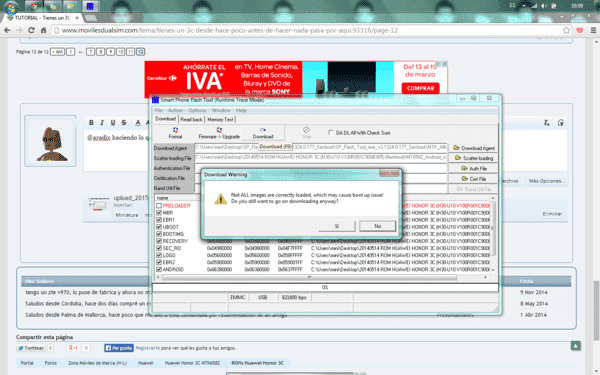The width and height of the screenshot is (600, 375).
Task: Switch to the Memory Test tab
Action: (220, 119)
